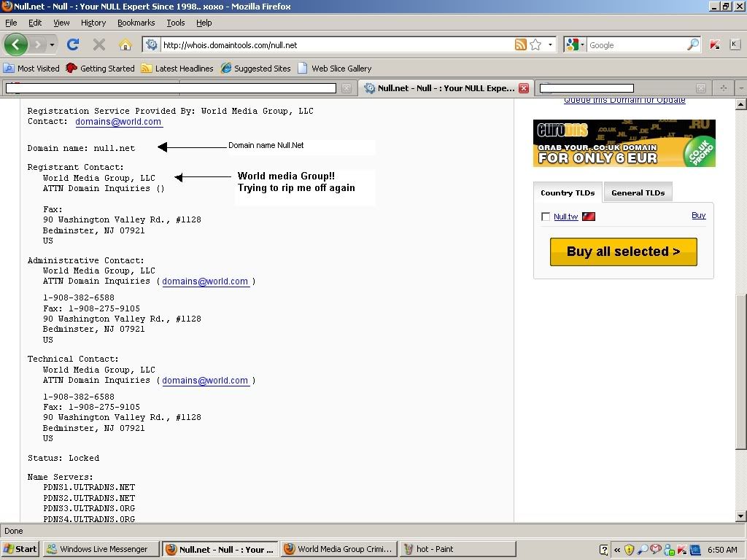Click the vertical scrollbar thumb
Image resolution: width=747 pixels, height=560 pixels.
[x=741, y=372]
